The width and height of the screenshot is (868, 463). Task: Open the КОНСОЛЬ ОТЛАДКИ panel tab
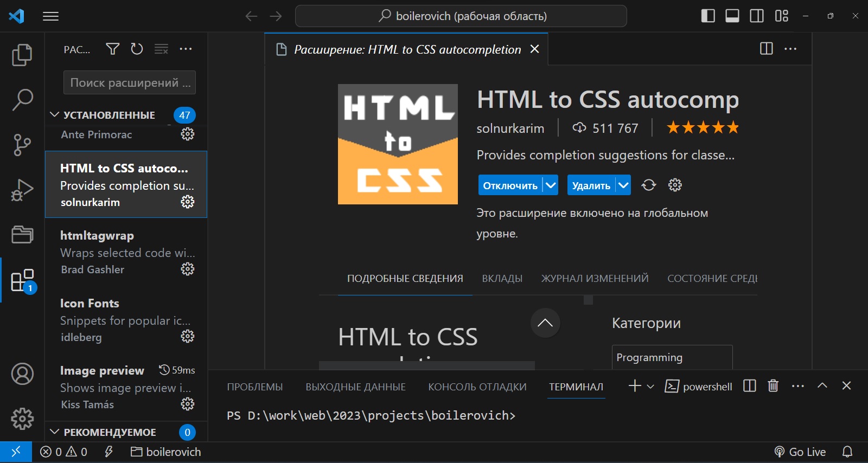tap(477, 387)
